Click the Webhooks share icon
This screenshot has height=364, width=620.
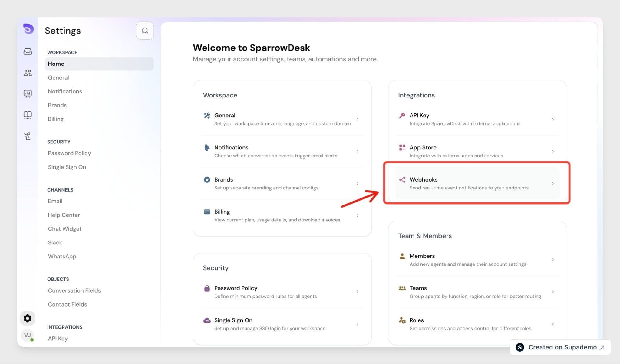tap(402, 179)
